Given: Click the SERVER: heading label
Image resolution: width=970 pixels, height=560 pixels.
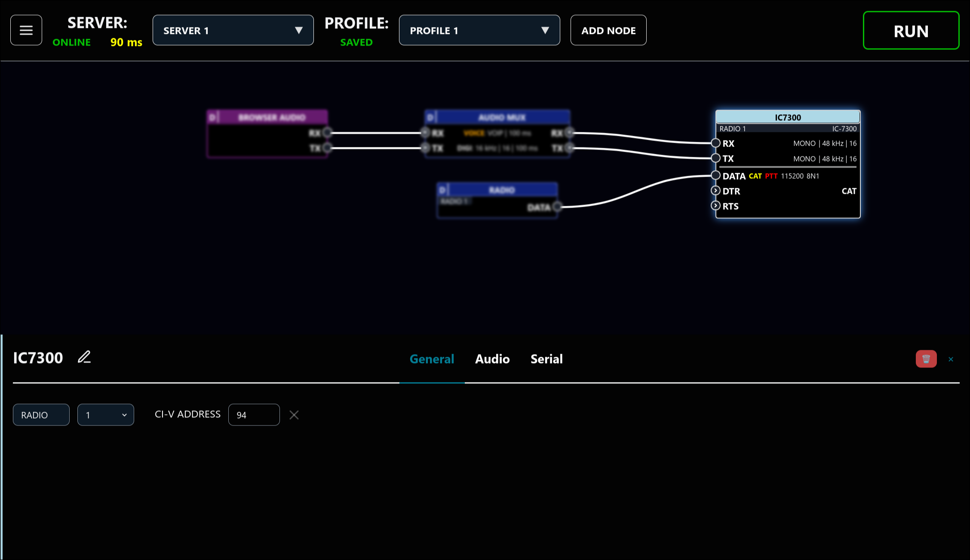Looking at the screenshot, I should 97,23.
